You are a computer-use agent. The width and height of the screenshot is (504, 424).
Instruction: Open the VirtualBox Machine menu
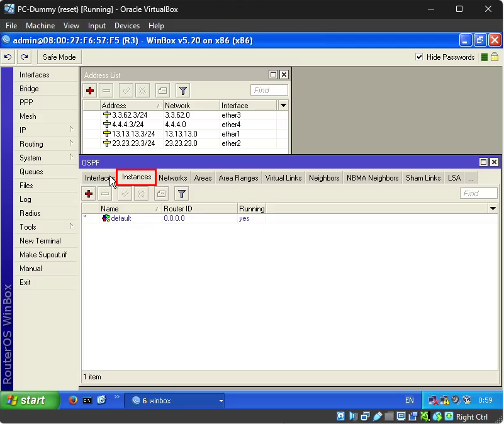click(40, 26)
